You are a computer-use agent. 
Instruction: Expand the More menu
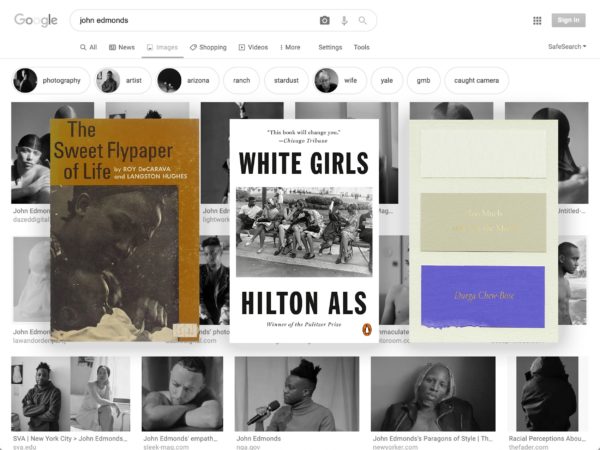(290, 47)
